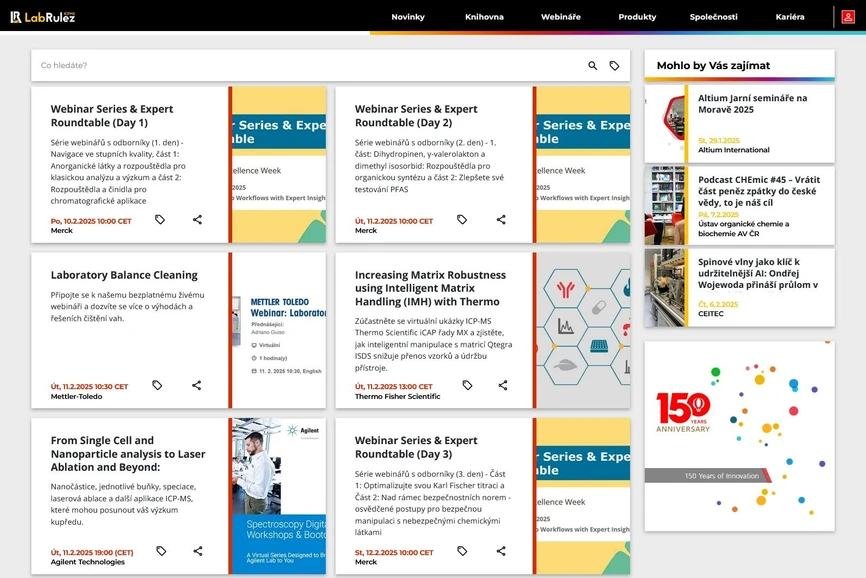The image size is (866, 578).
Task: Click the Co hledáte search field
Action: [x=300, y=66]
